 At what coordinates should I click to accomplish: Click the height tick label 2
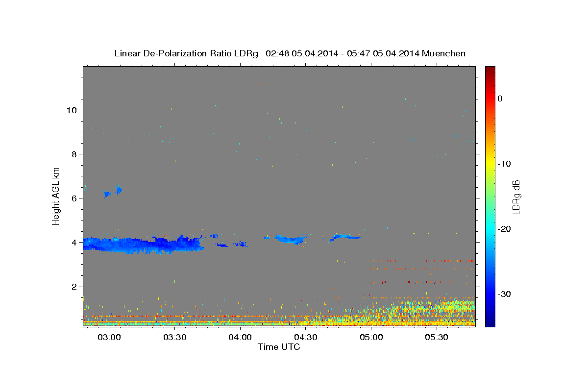74,287
